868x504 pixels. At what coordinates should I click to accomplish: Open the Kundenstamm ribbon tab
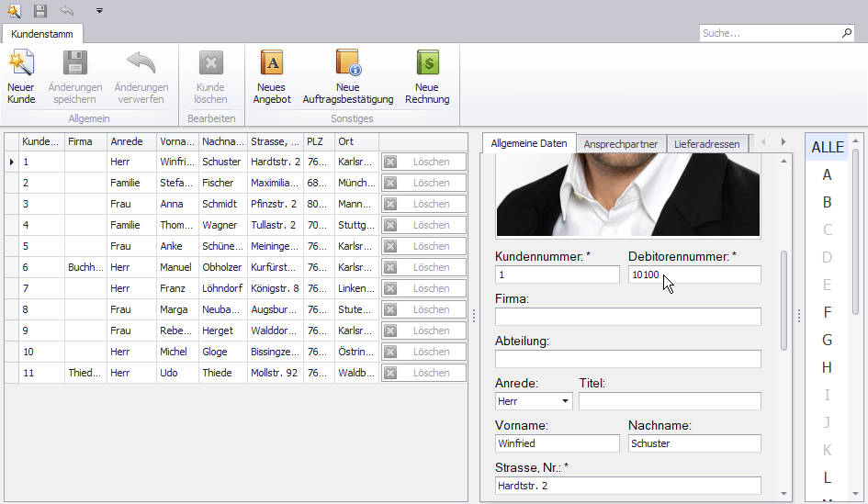[x=42, y=34]
